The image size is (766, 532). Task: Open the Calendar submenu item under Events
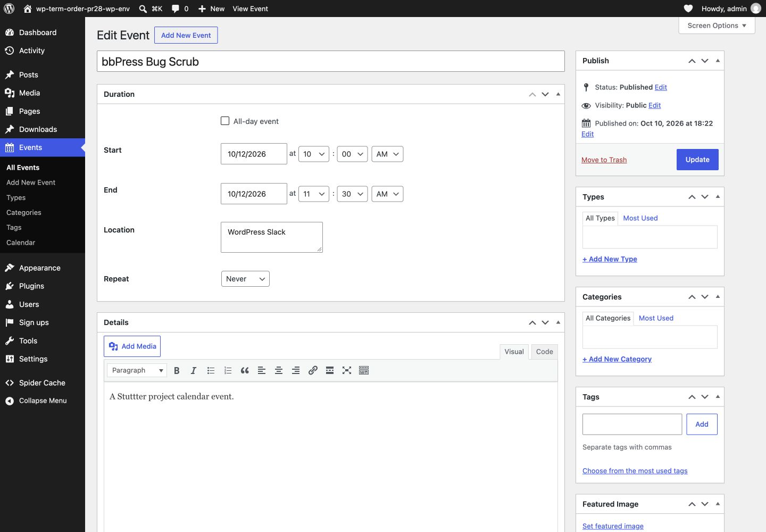click(x=21, y=243)
